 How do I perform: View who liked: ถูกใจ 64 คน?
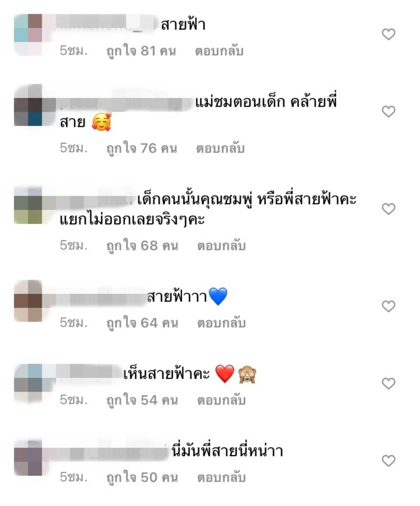click(x=142, y=324)
